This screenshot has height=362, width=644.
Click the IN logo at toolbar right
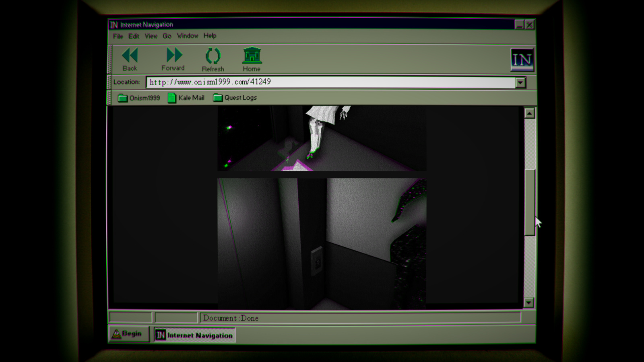pyautogui.click(x=522, y=60)
